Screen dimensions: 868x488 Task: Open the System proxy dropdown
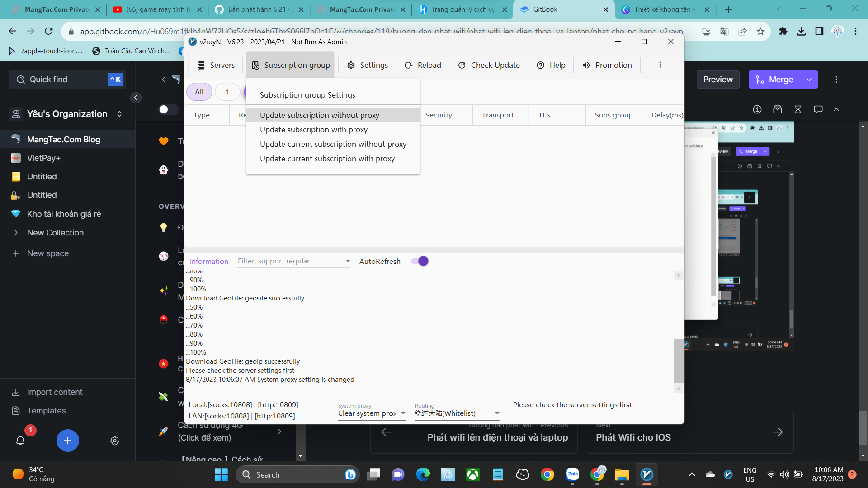coord(371,413)
